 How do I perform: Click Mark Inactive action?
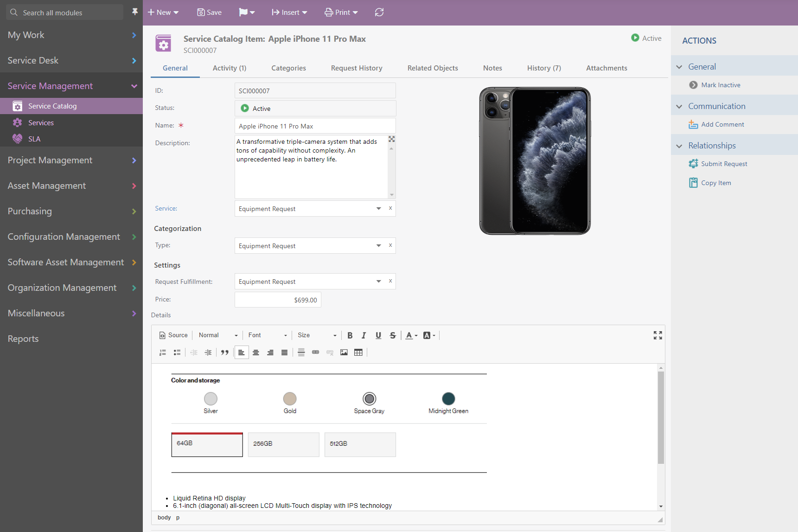point(721,85)
